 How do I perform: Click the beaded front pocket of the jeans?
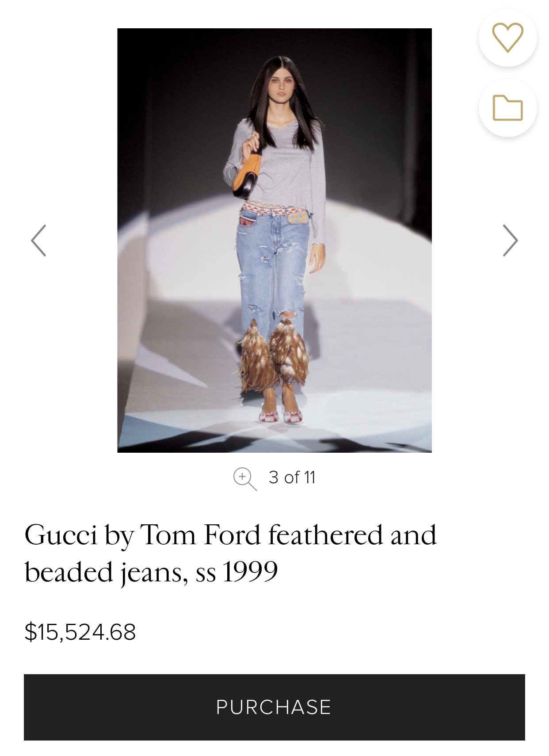(x=297, y=218)
